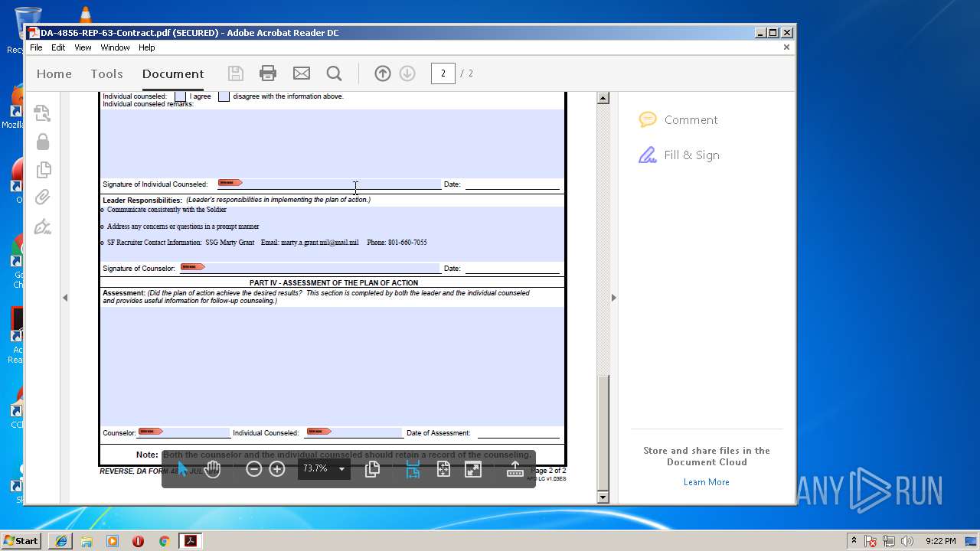Select the Document tab
The height and width of the screenshot is (551, 980).
(173, 73)
